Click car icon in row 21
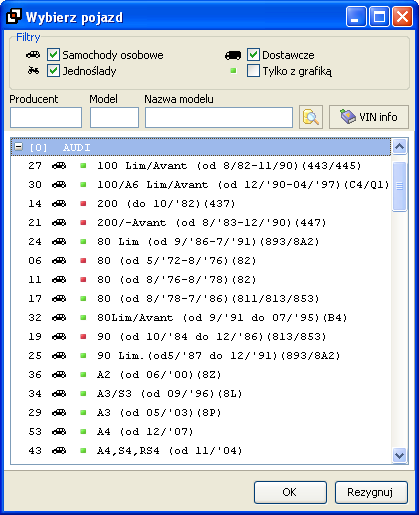This screenshot has width=419, height=515. (x=59, y=222)
